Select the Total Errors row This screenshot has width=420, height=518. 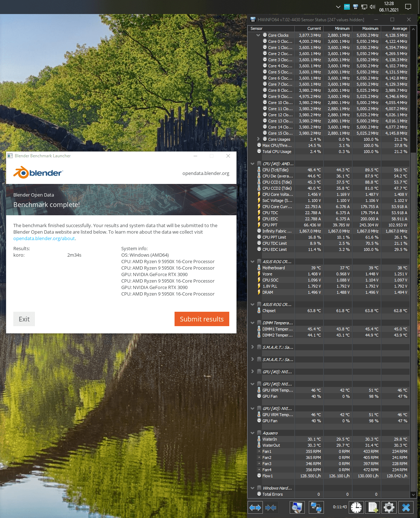(x=329, y=494)
